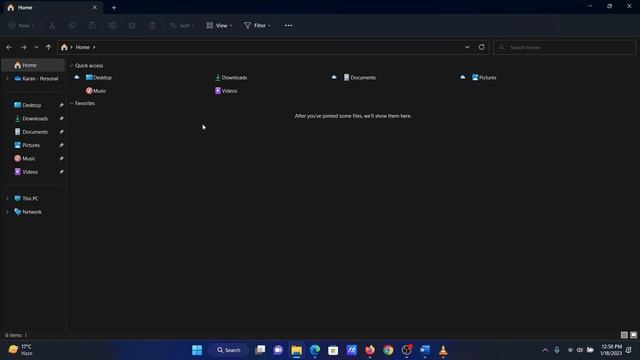The image size is (640, 360).
Task: Click the Rename toolbar icon
Action: pyautogui.click(x=112, y=25)
